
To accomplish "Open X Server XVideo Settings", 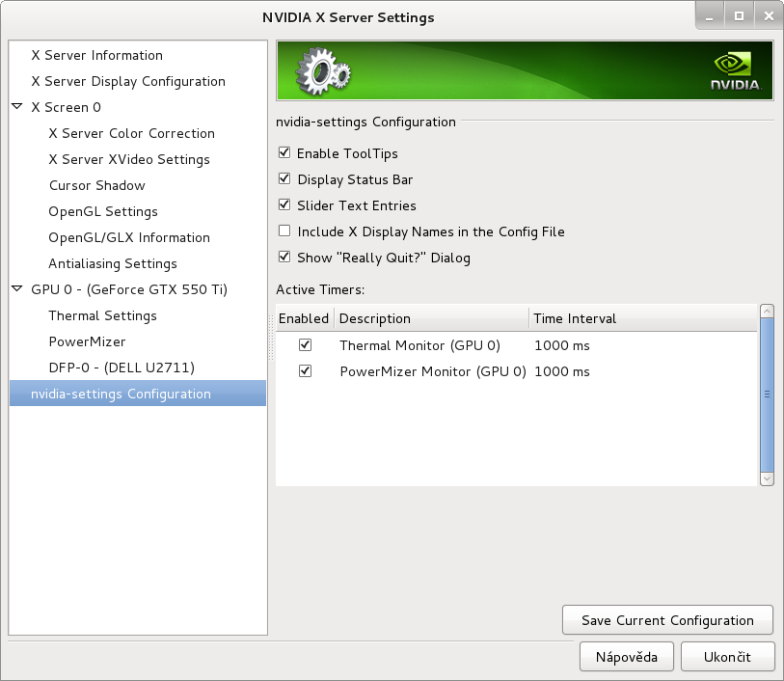I will [x=129, y=159].
